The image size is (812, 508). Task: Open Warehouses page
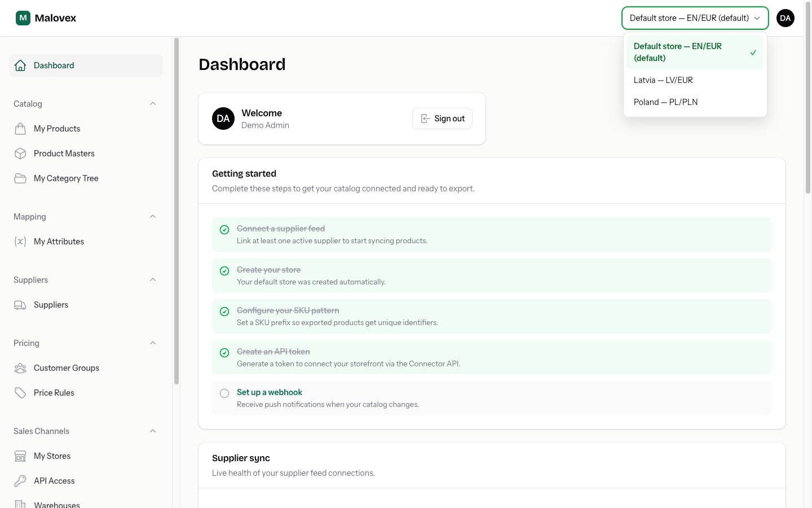pyautogui.click(x=86, y=502)
